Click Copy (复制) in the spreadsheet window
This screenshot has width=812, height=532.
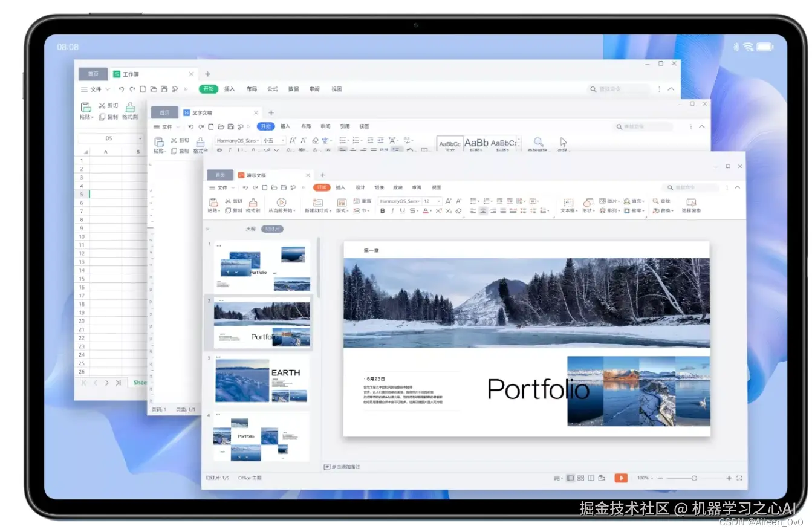click(109, 117)
